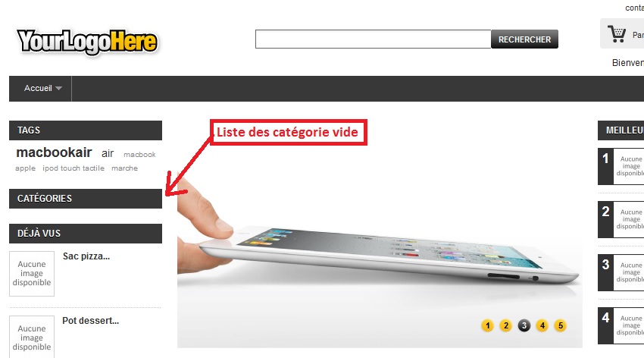The height and width of the screenshot is (358, 644).
Task: Open the Accueil menu item
Action: click(38, 89)
